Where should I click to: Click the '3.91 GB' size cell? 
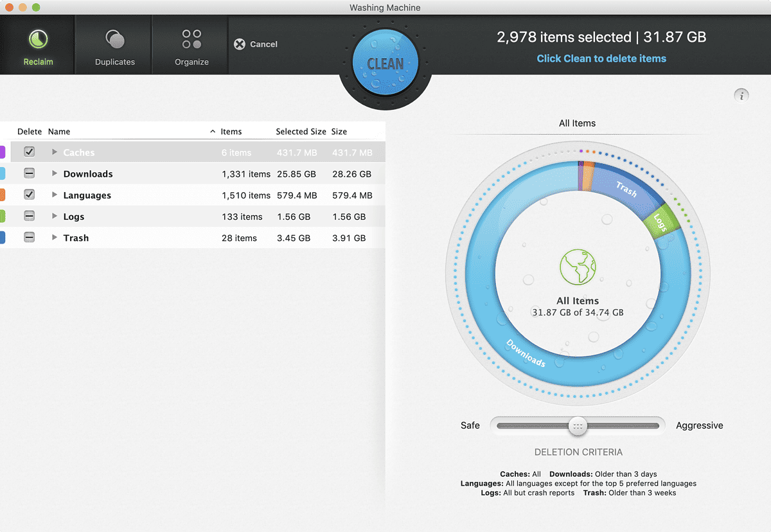pos(349,238)
